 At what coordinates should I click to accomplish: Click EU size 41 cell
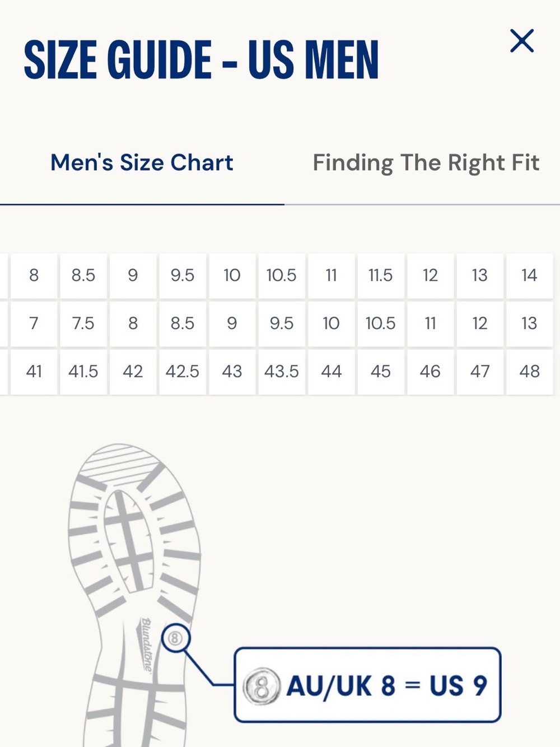[34, 372]
